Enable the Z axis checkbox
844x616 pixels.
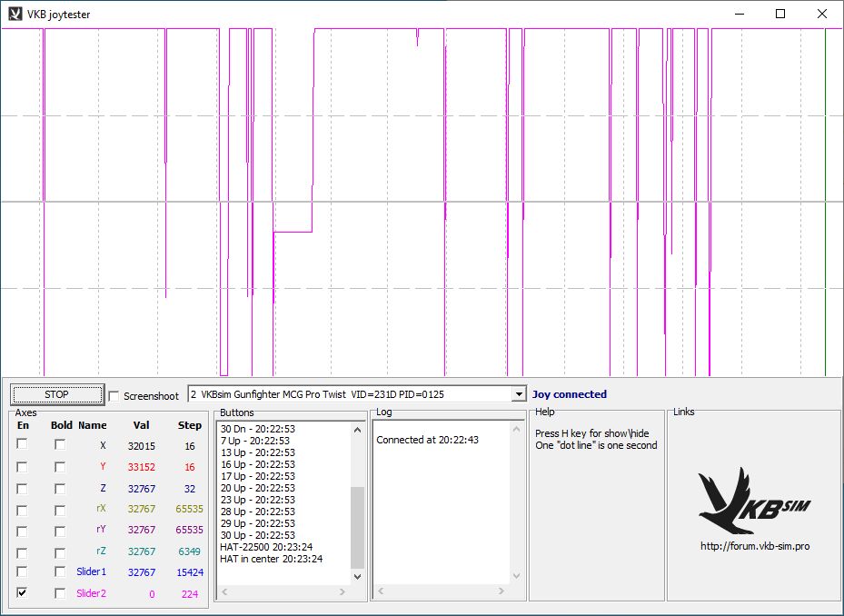[x=22, y=489]
